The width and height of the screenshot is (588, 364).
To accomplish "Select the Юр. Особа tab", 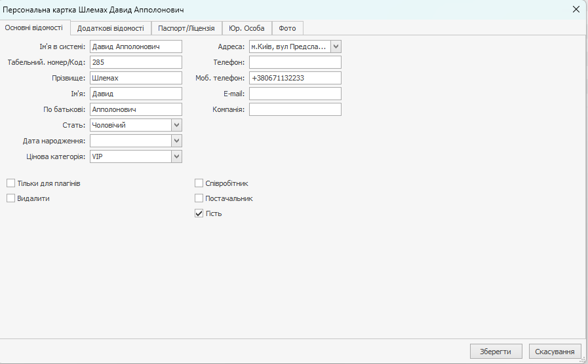I will pyautogui.click(x=246, y=28).
